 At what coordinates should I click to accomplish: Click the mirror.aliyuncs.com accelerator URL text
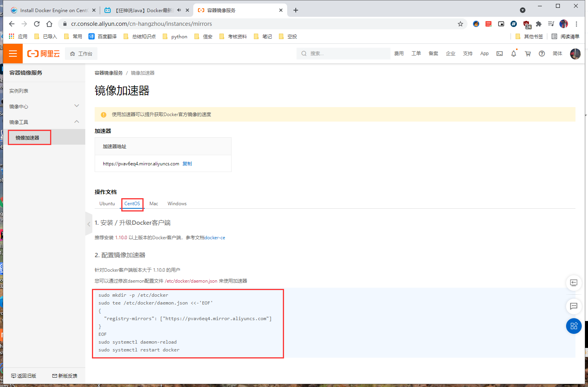coord(141,164)
